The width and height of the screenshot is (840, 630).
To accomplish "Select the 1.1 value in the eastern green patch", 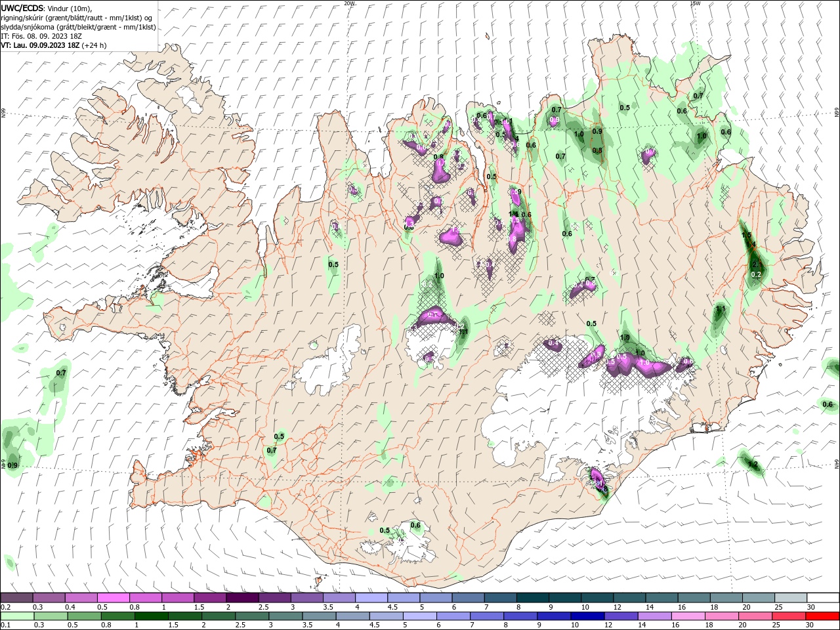I will (721, 308).
